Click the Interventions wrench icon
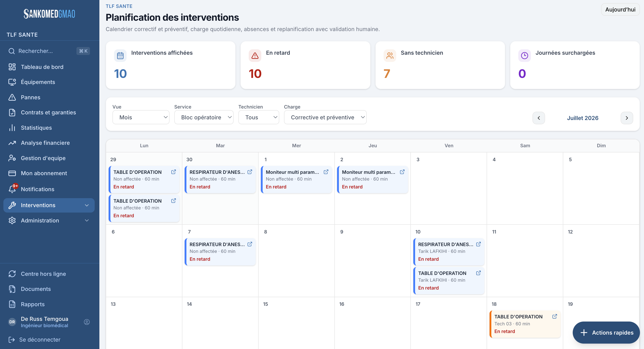This screenshot has height=349, width=644. coord(12,205)
